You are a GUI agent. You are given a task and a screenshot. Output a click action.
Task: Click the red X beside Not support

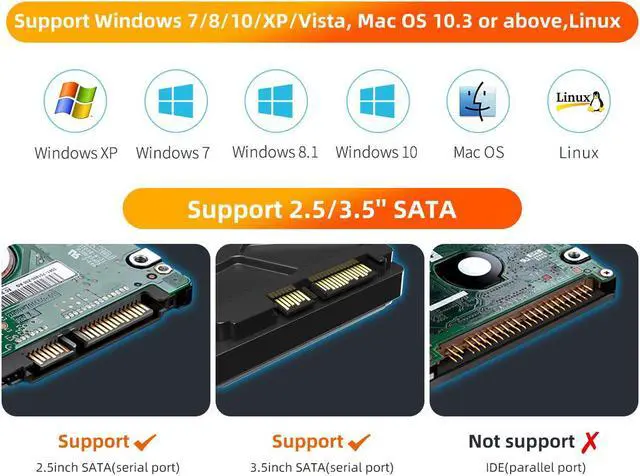[x=590, y=442]
